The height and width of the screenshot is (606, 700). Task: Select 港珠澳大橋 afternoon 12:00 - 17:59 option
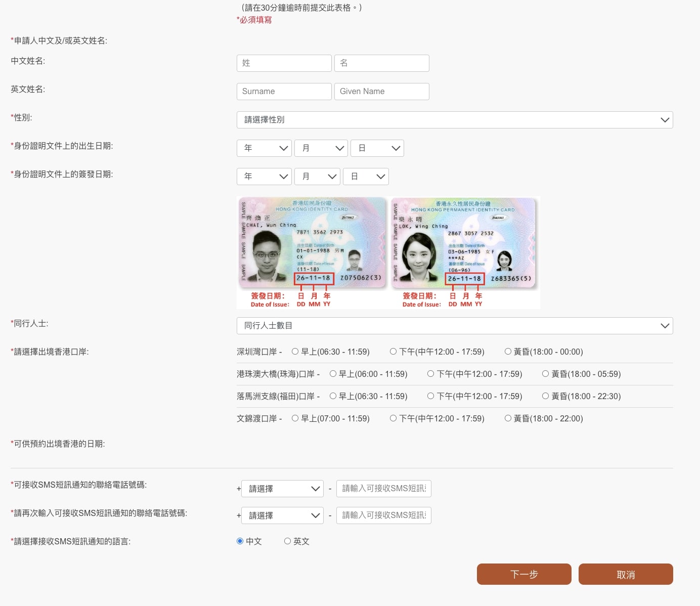click(431, 374)
